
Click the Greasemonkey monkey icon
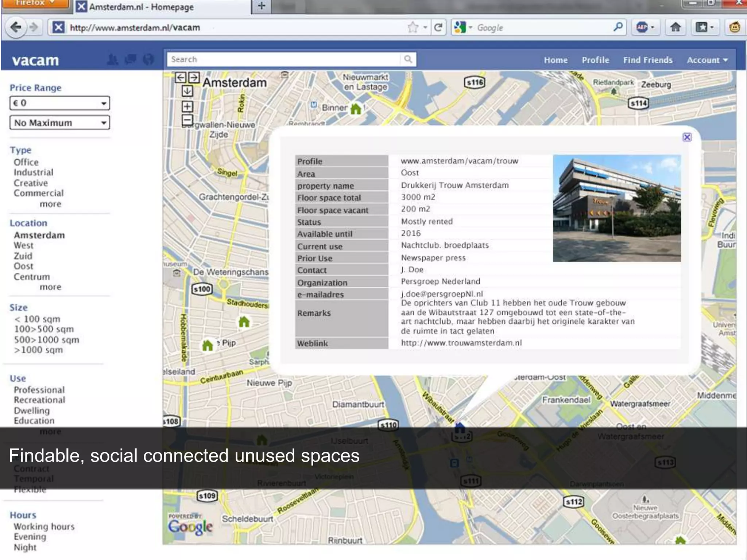(735, 27)
